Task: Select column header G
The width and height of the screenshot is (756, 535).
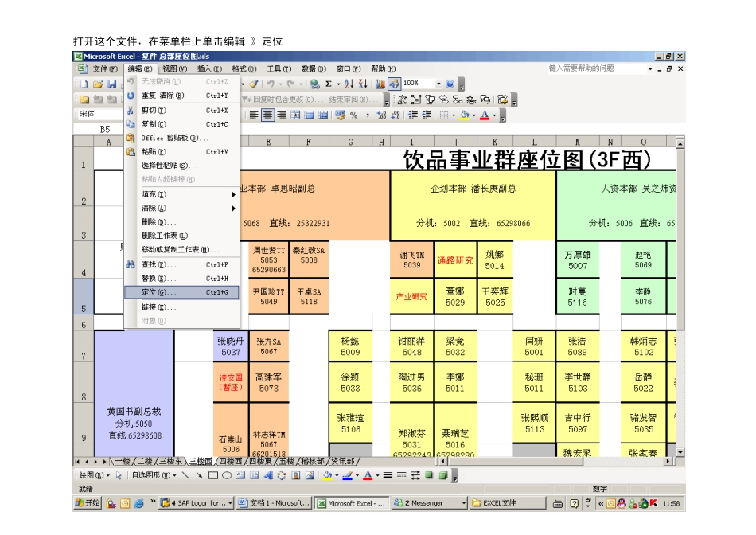Action: click(x=350, y=142)
